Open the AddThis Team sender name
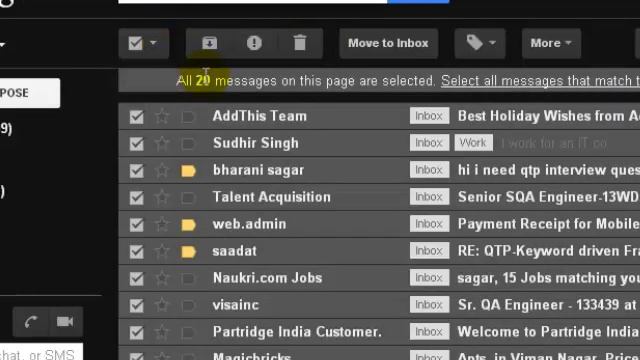The width and height of the screenshot is (640, 360). coord(260,116)
